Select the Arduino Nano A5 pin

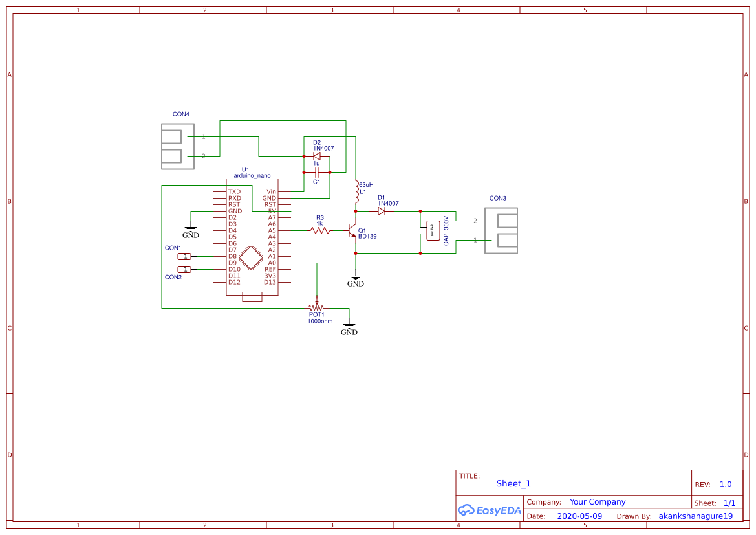tap(272, 230)
